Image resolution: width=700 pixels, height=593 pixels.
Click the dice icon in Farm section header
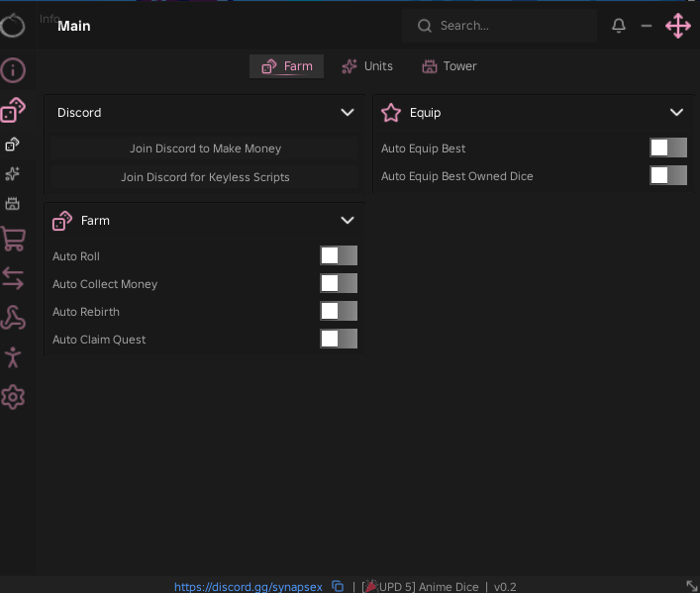point(62,221)
